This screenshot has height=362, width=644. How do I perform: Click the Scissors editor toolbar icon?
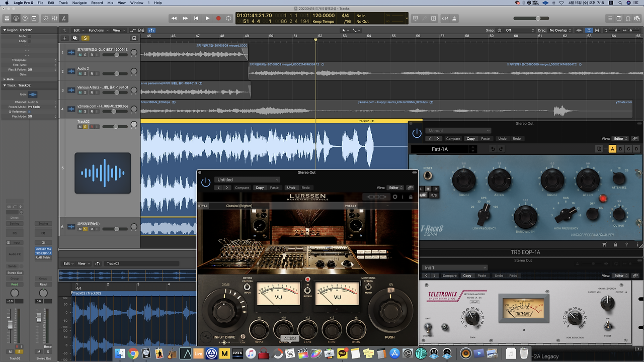pyautogui.click(x=64, y=18)
